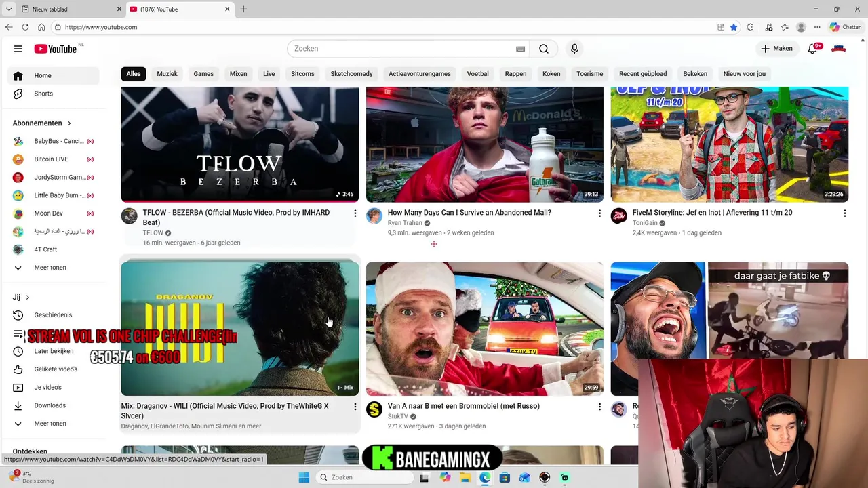Open Gelikete video's
The width and height of the screenshot is (868, 488).
(x=54, y=369)
